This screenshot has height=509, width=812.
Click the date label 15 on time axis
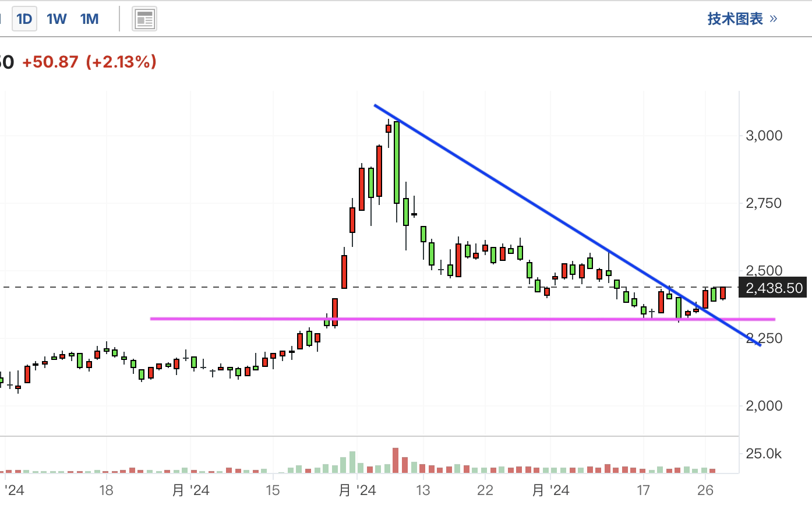(x=273, y=490)
